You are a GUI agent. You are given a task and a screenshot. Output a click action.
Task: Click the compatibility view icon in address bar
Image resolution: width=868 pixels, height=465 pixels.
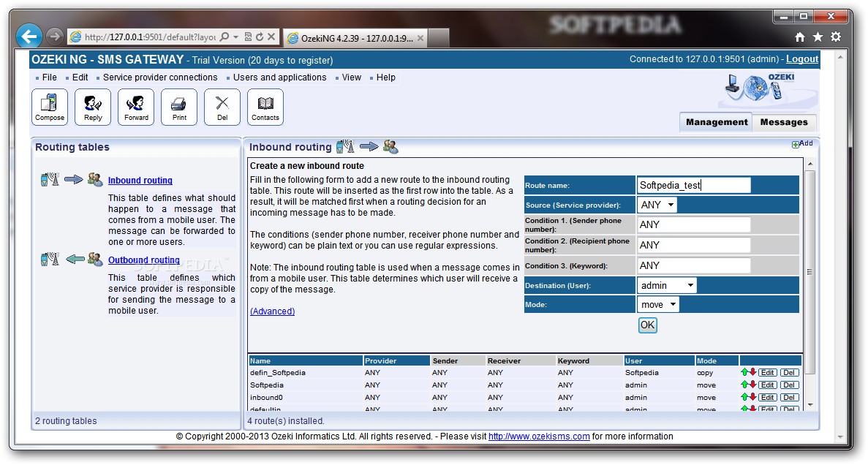point(248,37)
